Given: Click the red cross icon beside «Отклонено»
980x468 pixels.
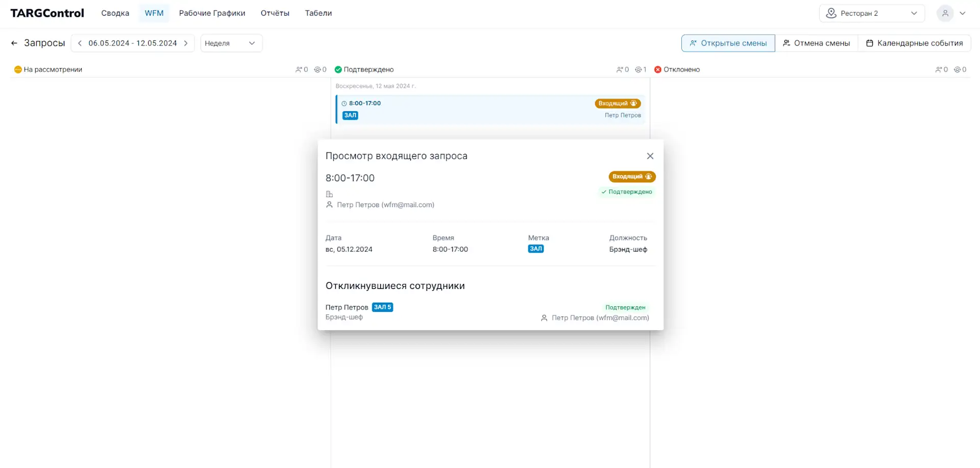Looking at the screenshot, I should pyautogui.click(x=657, y=69).
